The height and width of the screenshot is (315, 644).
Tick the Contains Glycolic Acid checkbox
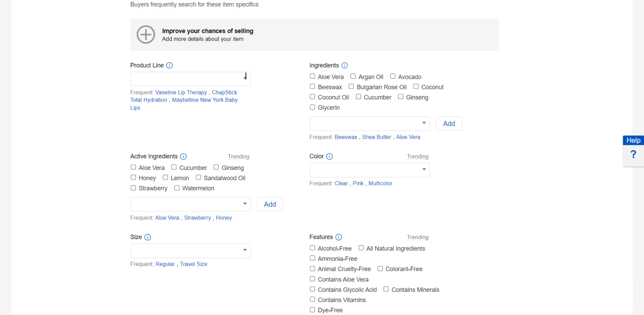point(312,289)
